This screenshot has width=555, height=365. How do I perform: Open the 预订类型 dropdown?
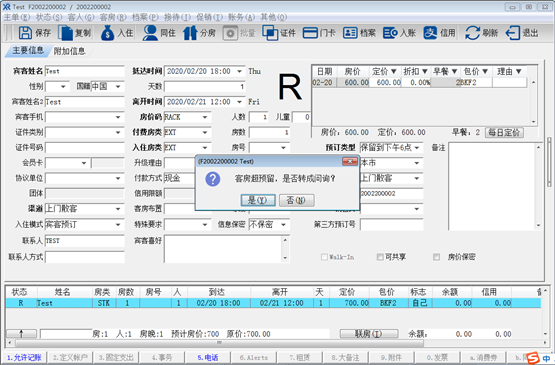(417, 148)
